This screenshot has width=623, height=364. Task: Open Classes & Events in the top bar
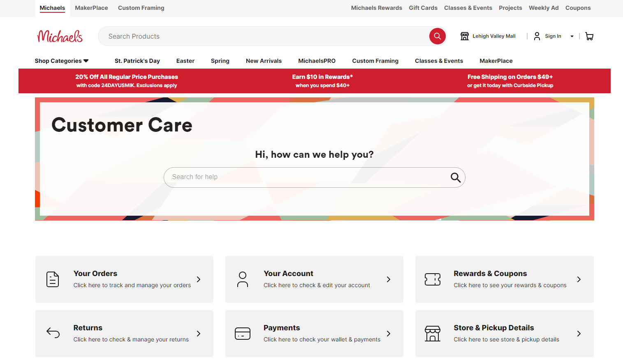pos(468,8)
